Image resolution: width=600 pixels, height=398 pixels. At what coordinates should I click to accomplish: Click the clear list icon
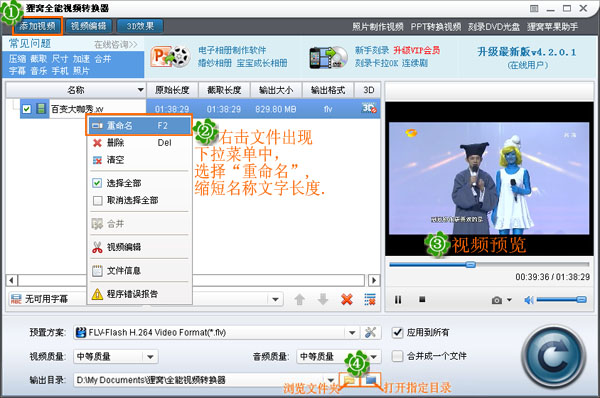(x=370, y=299)
